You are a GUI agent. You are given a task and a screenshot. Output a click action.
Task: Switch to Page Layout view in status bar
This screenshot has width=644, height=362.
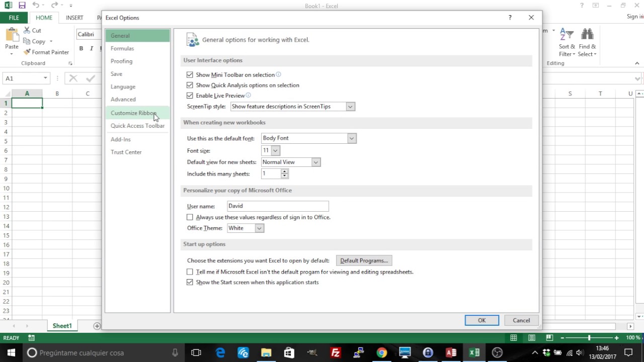point(532,338)
